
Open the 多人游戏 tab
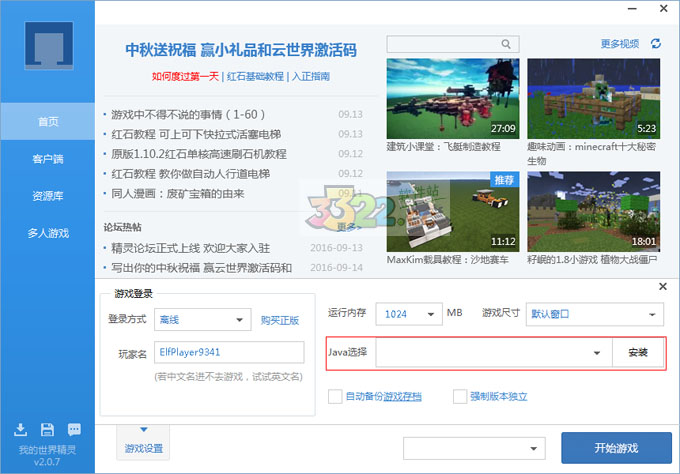click(48, 233)
